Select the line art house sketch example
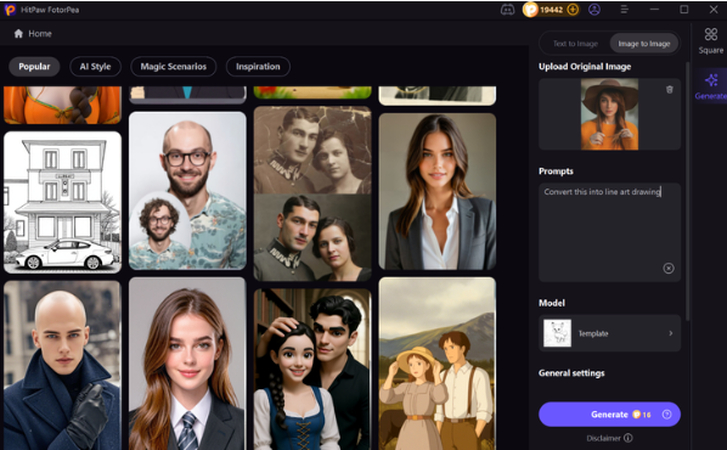Image resolution: width=727 pixels, height=450 pixels. [63, 203]
